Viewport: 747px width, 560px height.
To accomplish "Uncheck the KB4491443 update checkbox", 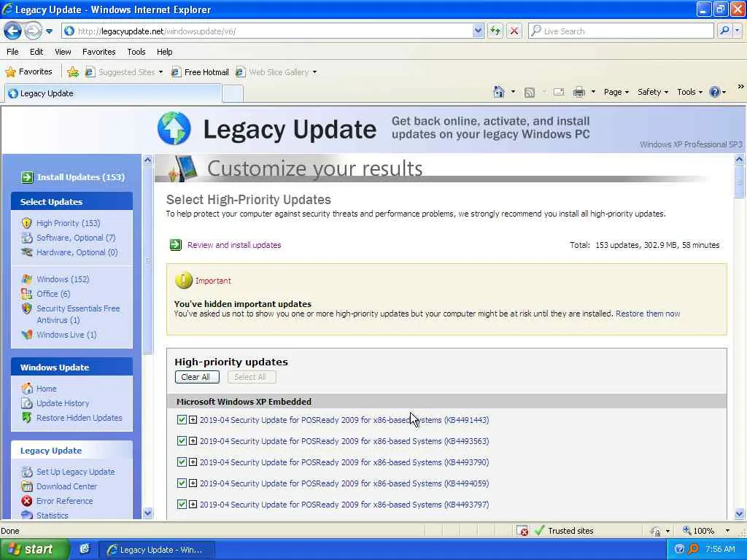I will 182,419.
